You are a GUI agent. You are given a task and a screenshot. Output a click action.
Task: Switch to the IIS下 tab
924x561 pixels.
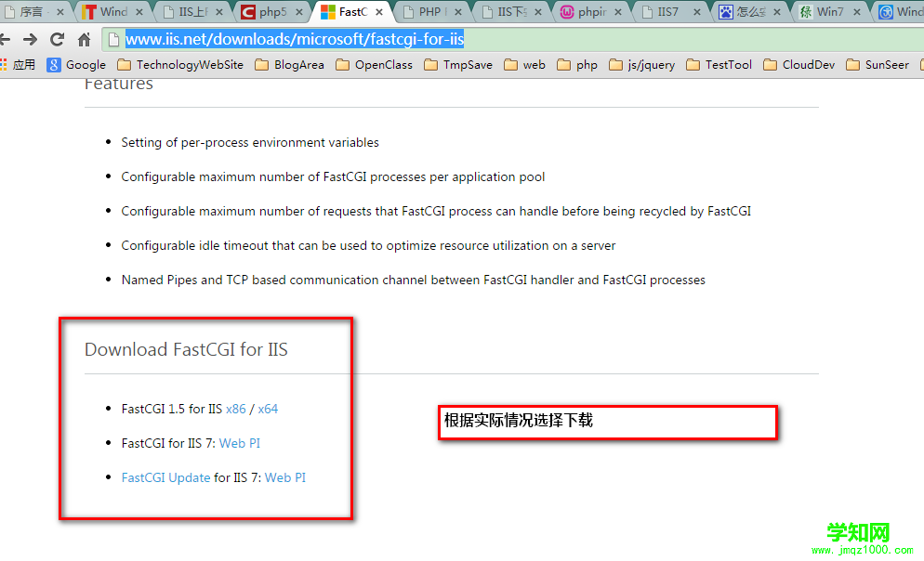click(x=511, y=12)
